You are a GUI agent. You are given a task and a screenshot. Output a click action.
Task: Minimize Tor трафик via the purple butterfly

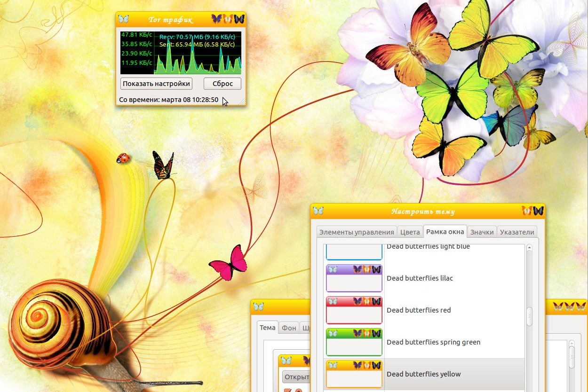point(216,19)
